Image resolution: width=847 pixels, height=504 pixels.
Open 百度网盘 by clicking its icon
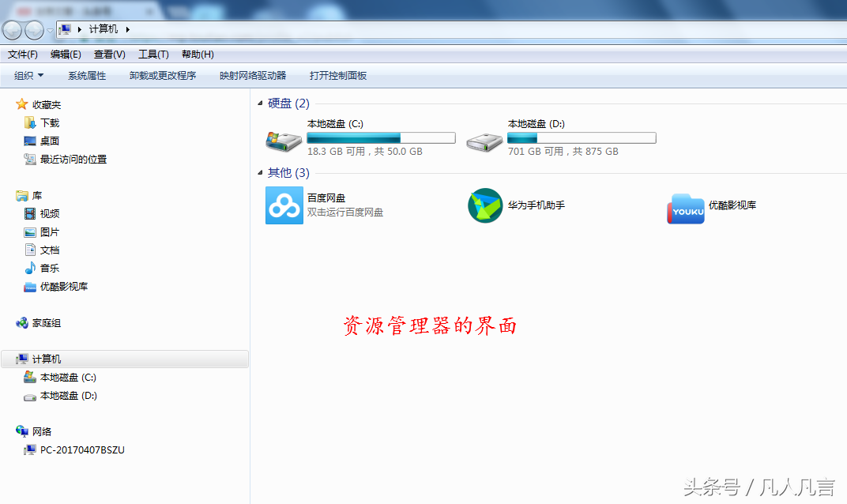coord(284,205)
